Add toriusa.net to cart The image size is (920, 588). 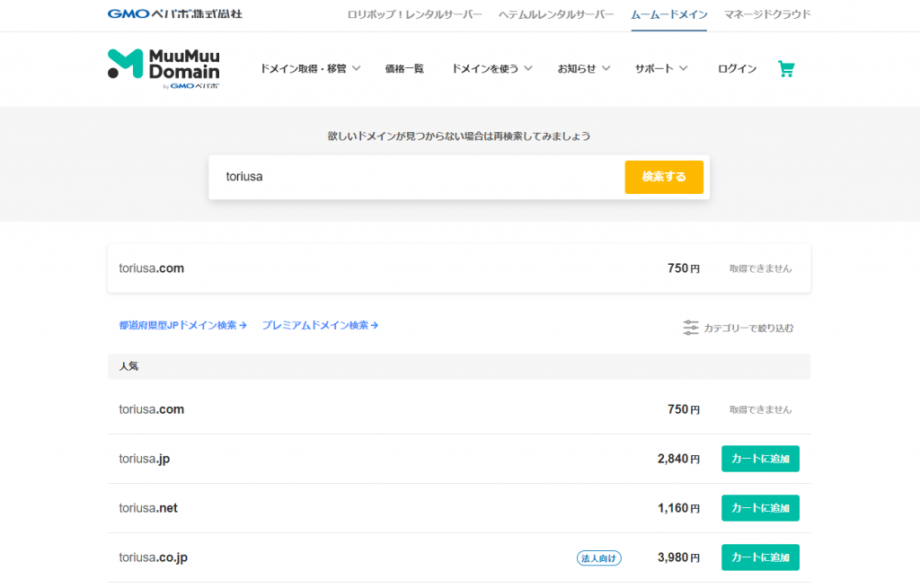pos(760,508)
